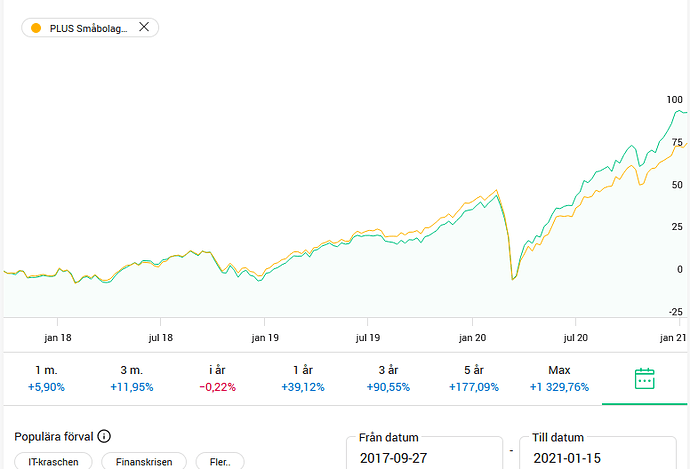
Task: Show info for Populära förval
Action: click(104, 437)
